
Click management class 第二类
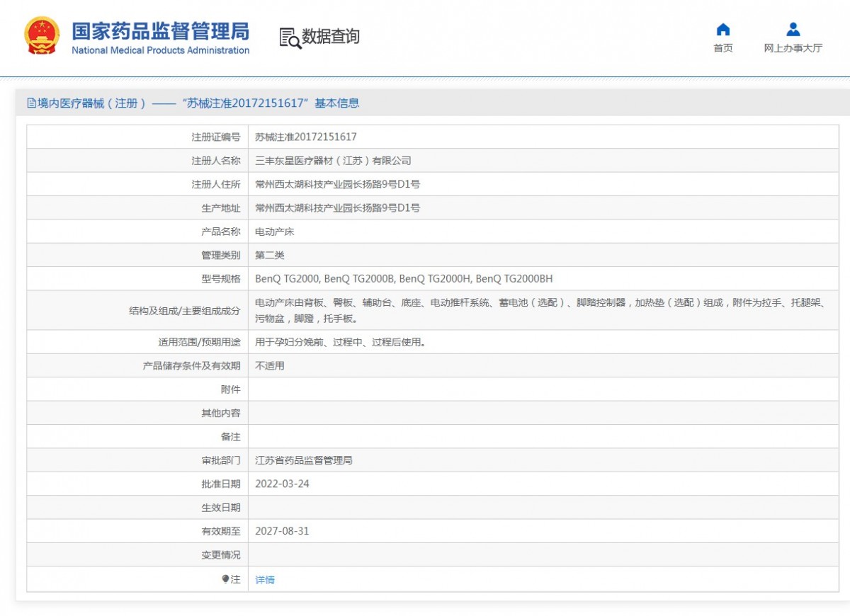(x=270, y=255)
